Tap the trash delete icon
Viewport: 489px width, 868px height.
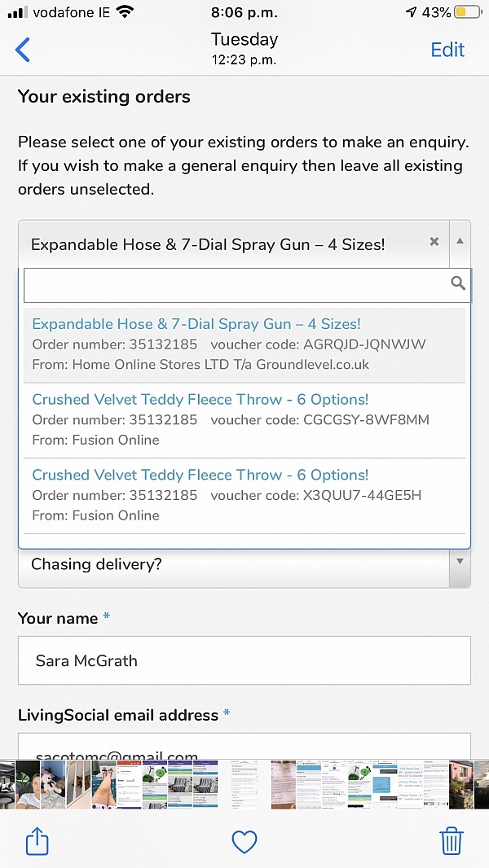452,840
